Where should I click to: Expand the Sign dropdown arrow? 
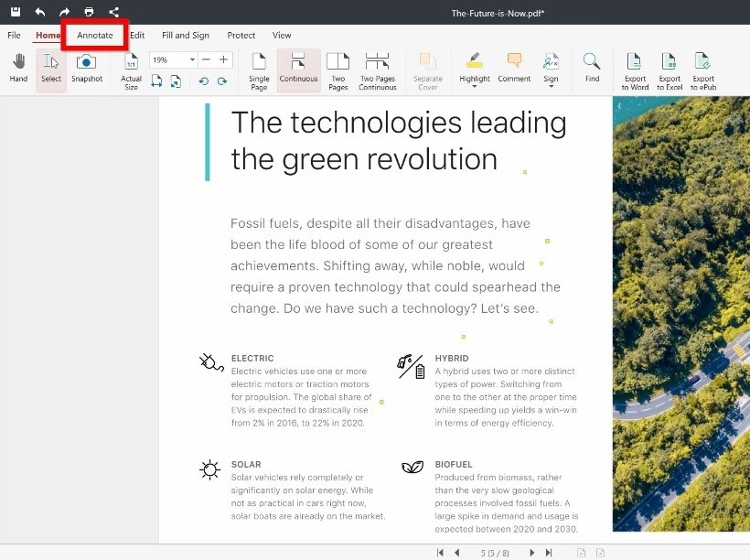click(x=551, y=87)
